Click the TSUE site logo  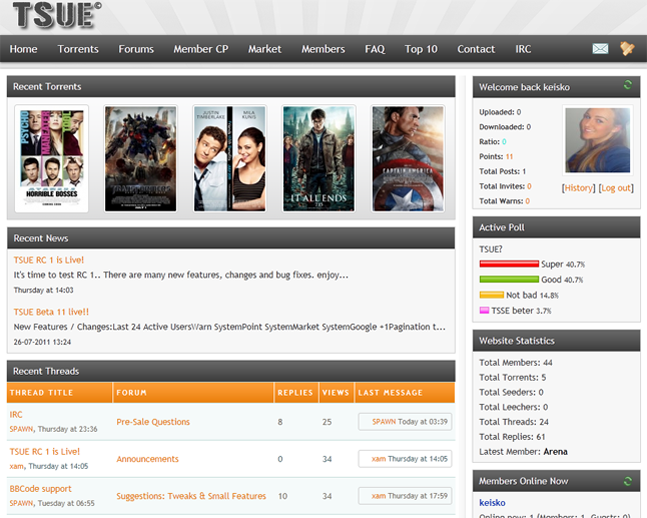(57, 15)
